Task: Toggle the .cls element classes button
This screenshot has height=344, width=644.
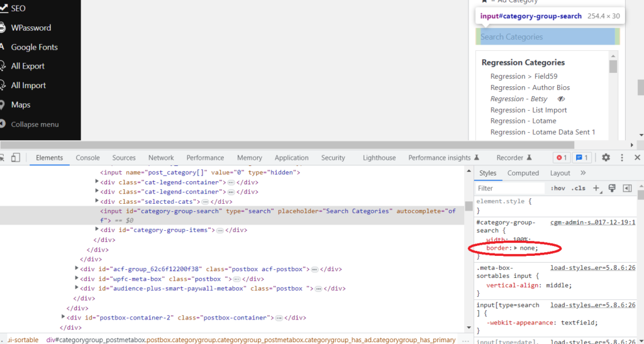Action: (x=577, y=188)
